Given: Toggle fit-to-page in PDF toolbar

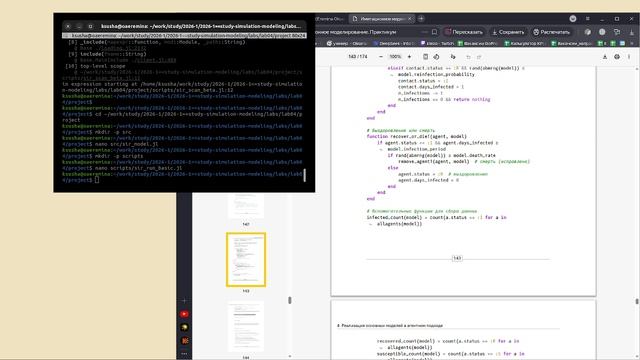Looking at the screenshot, I should pyautogui.click(x=425, y=57).
